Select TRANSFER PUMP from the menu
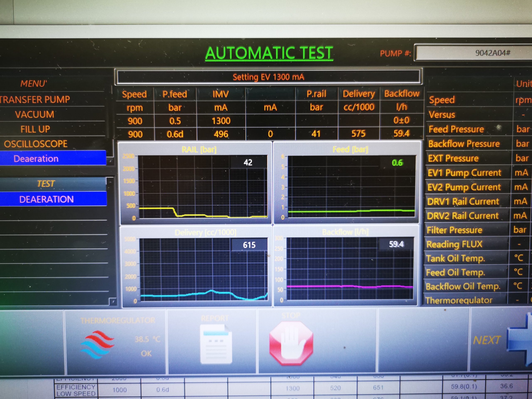 click(x=35, y=100)
